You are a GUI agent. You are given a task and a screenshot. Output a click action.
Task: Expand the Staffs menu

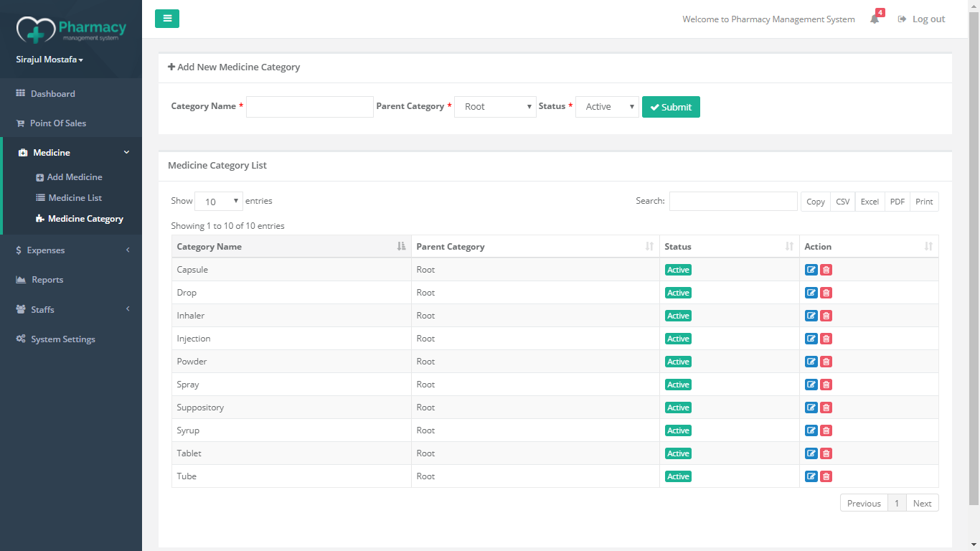click(72, 310)
